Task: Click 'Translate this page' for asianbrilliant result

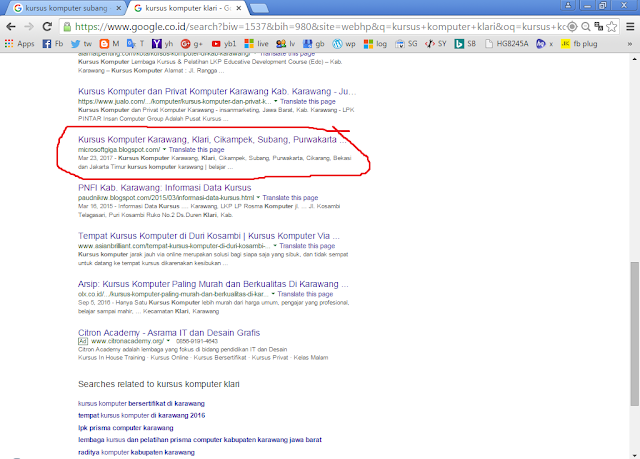Action: pyautogui.click(x=307, y=246)
